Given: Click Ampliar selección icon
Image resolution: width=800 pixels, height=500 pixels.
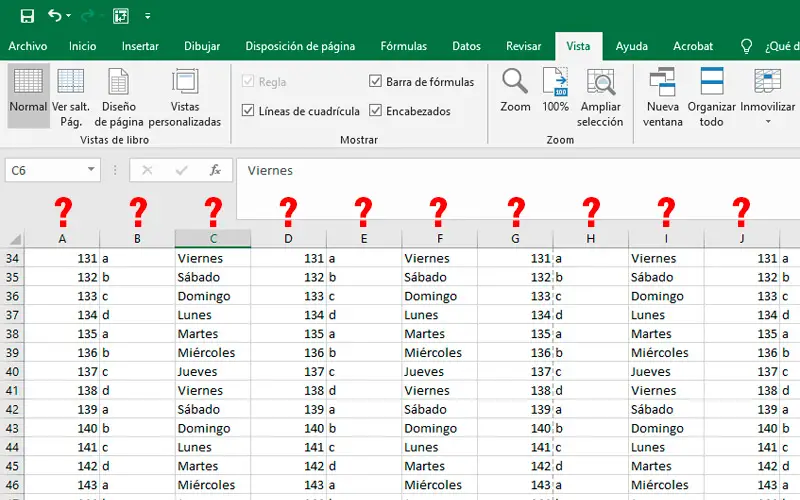Looking at the screenshot, I should click(x=600, y=97).
